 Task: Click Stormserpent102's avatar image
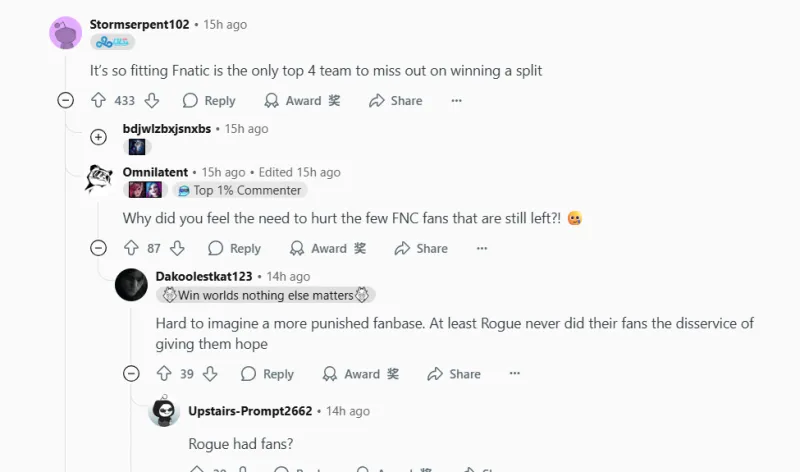66,32
